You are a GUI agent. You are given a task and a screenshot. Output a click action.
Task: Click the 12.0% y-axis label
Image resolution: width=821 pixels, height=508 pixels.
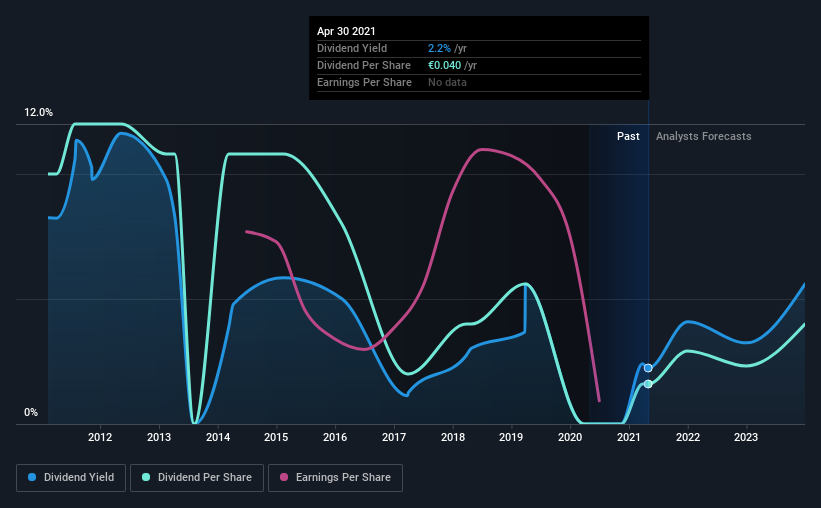38,113
